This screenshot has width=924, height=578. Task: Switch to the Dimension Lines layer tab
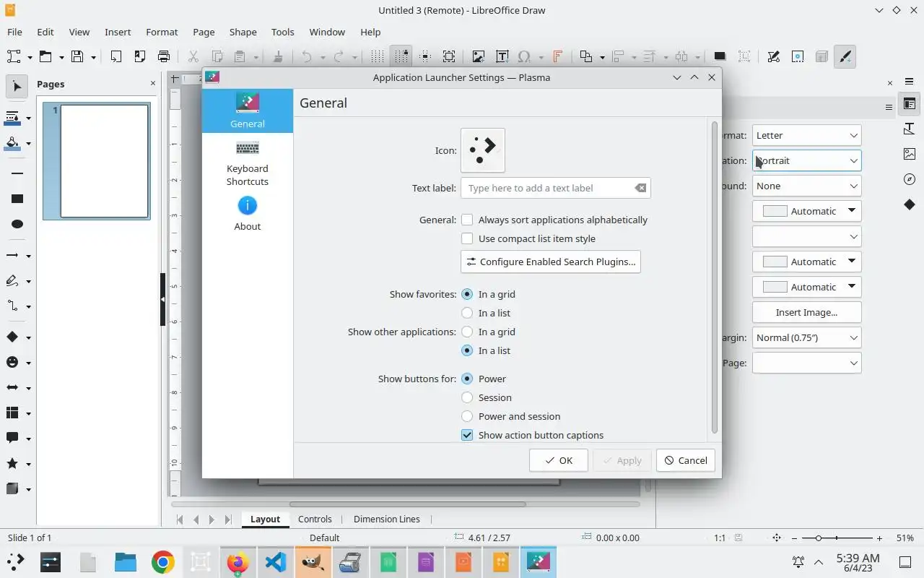[x=386, y=519]
